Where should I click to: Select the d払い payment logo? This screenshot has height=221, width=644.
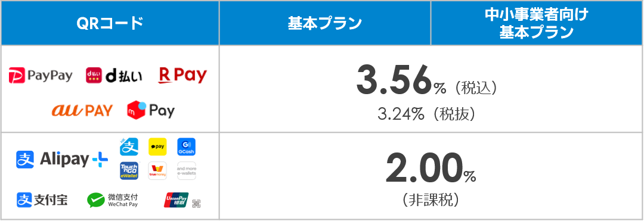point(114,76)
